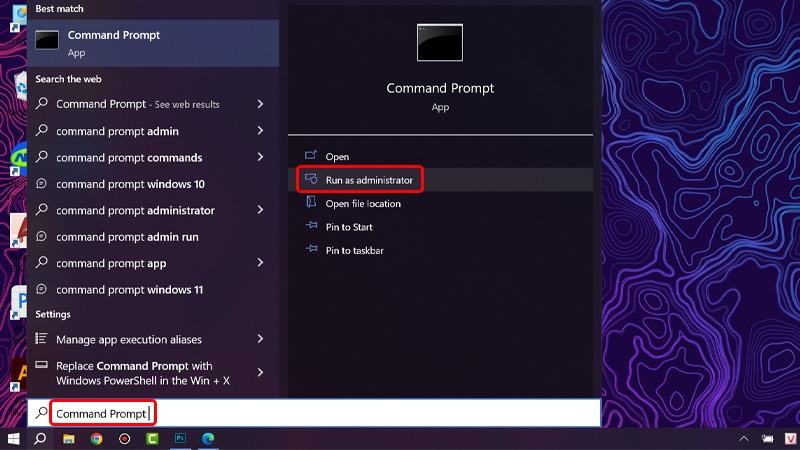Open the green Camtasia icon on taskbar
Image resolution: width=800 pixels, height=450 pixels.
click(152, 439)
